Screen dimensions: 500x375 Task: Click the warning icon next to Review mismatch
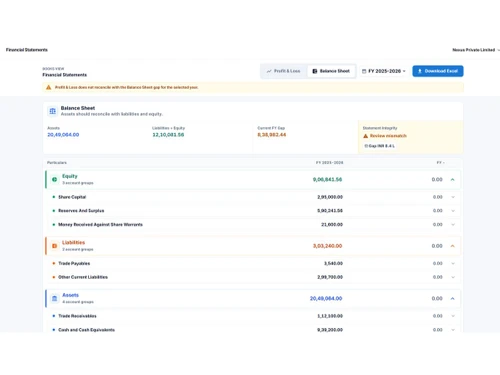pyautogui.click(x=365, y=136)
